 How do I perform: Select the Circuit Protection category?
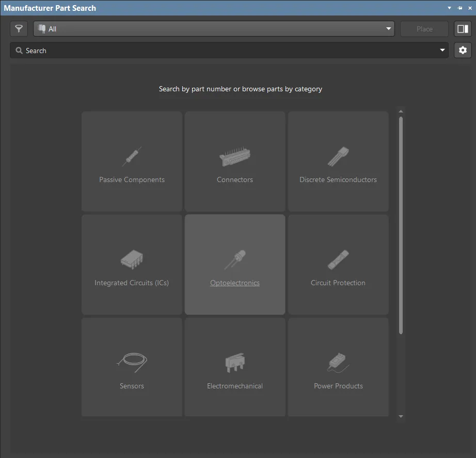(x=338, y=259)
